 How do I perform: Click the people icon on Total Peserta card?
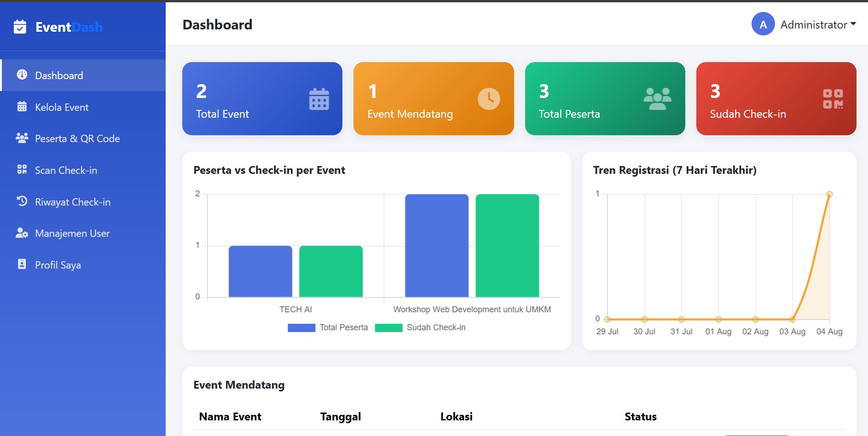click(657, 99)
